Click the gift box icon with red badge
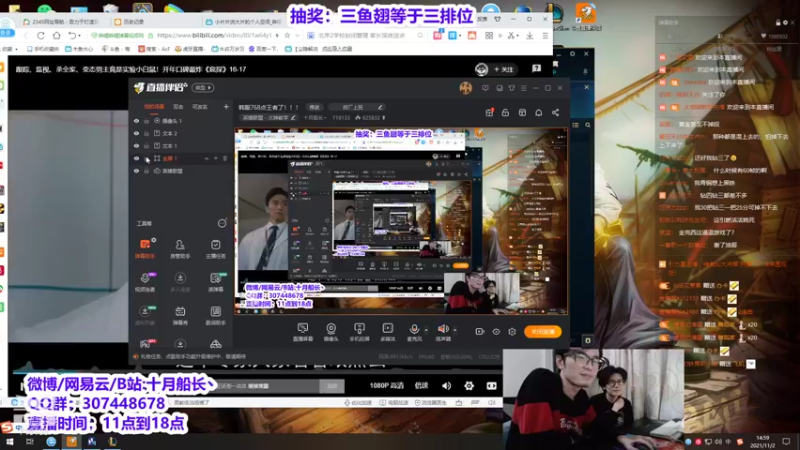 pyautogui.click(x=489, y=112)
